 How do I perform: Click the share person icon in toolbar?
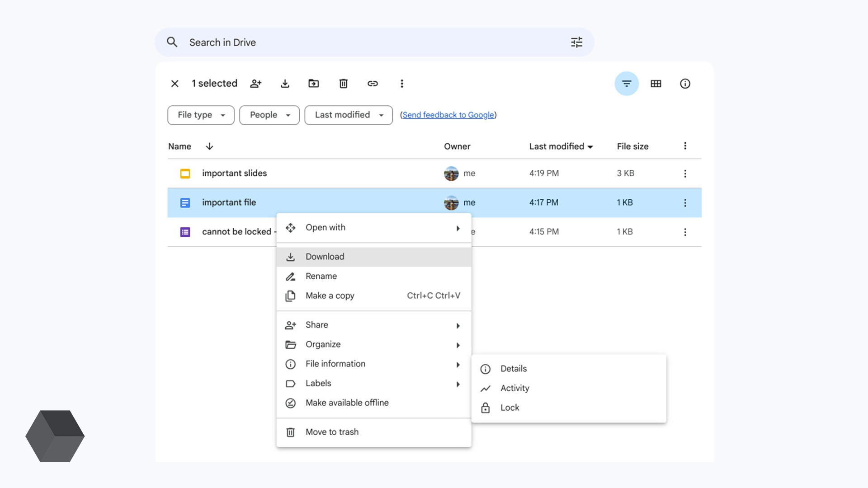(x=256, y=84)
